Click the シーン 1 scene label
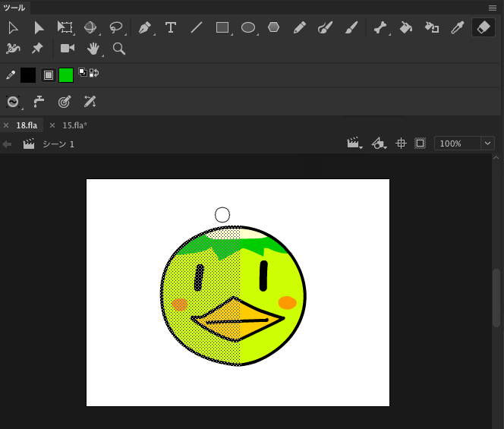 58,144
